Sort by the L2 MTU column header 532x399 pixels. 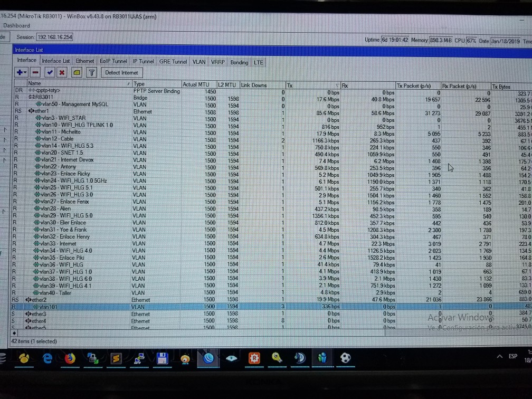click(x=227, y=85)
